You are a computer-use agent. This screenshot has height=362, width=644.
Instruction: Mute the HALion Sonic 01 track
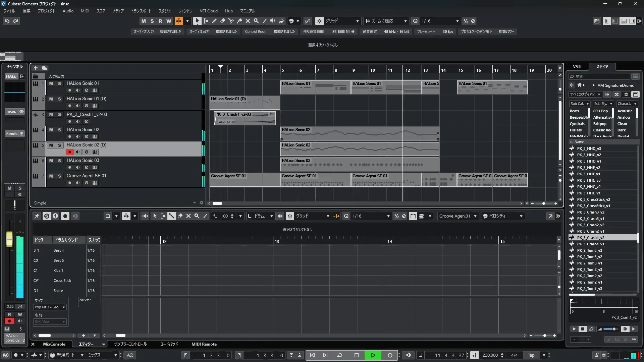tap(51, 83)
